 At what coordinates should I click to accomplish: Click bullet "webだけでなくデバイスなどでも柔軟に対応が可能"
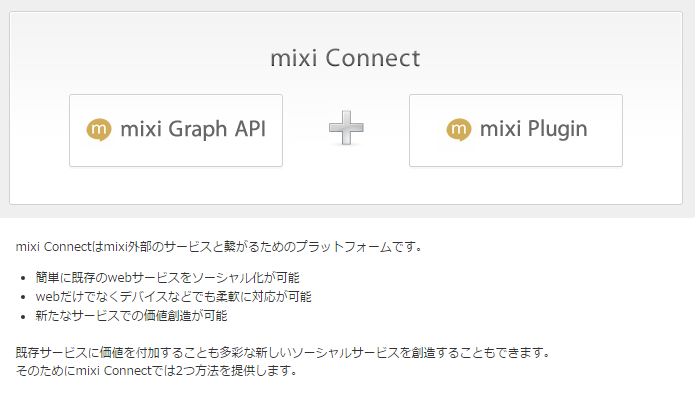(x=174, y=296)
